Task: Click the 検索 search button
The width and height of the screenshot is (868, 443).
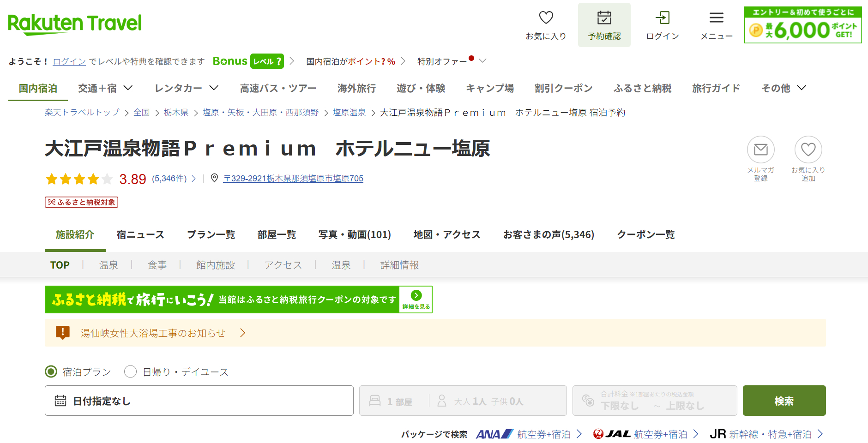Action: 784,401
